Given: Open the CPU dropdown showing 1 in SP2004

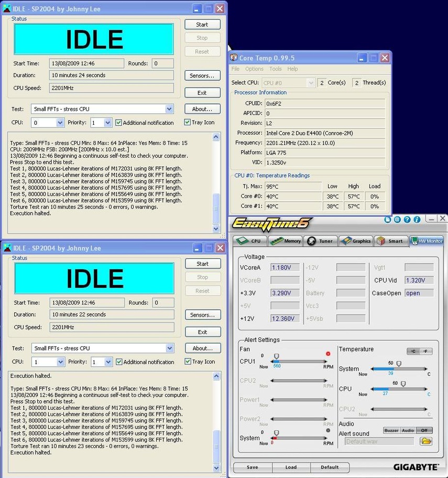Looking at the screenshot, I should [x=61, y=362].
